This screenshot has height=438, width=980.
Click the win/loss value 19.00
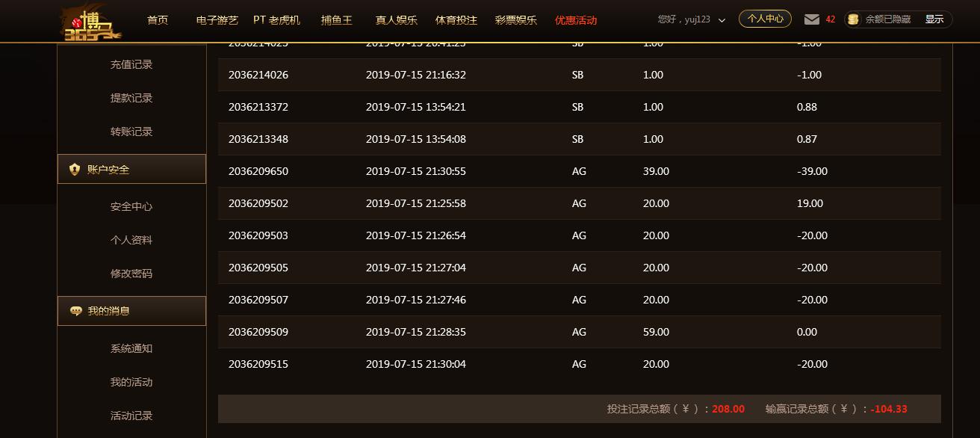point(810,203)
